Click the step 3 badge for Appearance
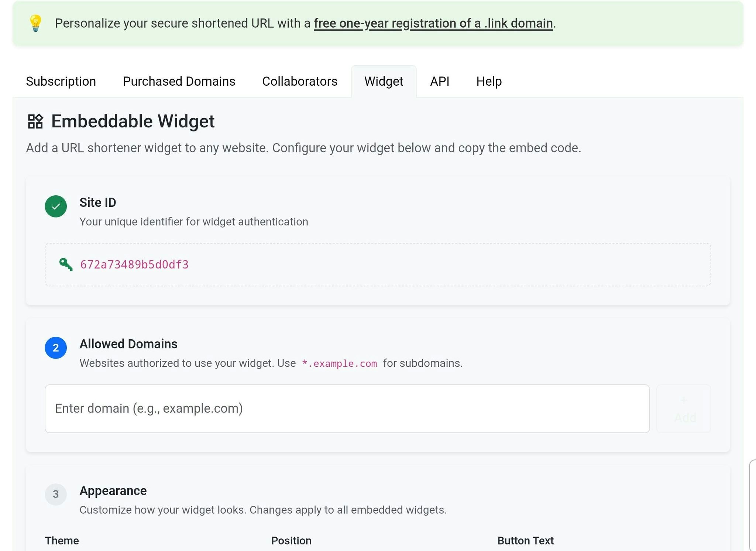The height and width of the screenshot is (551, 756). (56, 494)
